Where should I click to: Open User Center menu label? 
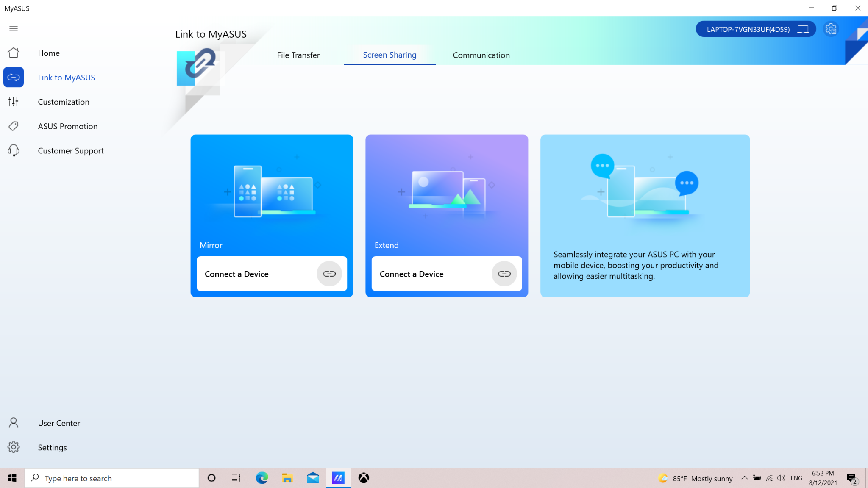[x=59, y=423]
